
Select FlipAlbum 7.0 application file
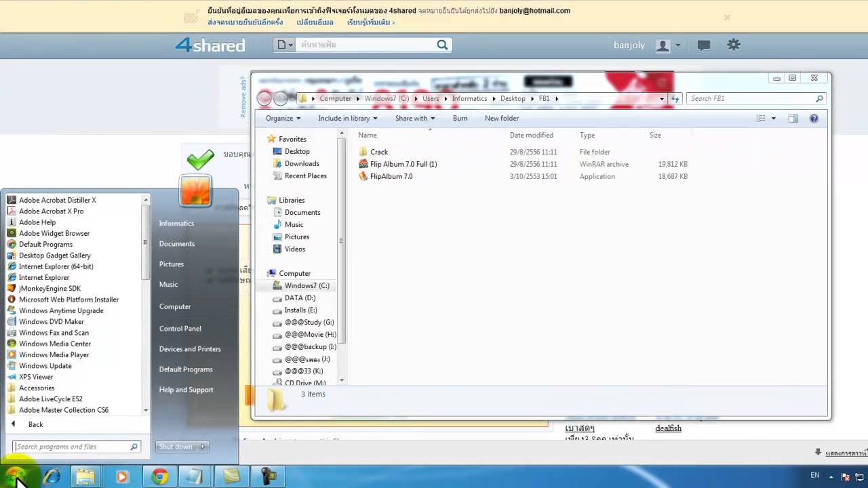coord(391,176)
